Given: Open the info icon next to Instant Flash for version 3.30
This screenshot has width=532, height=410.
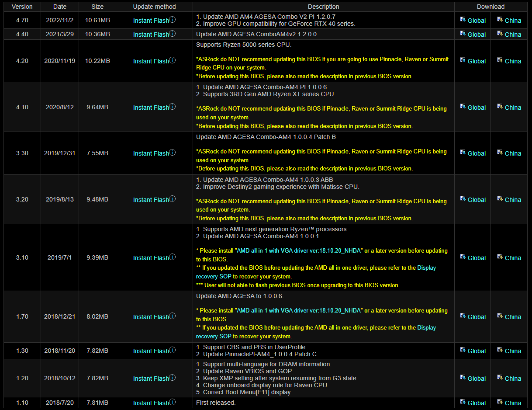Looking at the screenshot, I should click(x=172, y=153).
